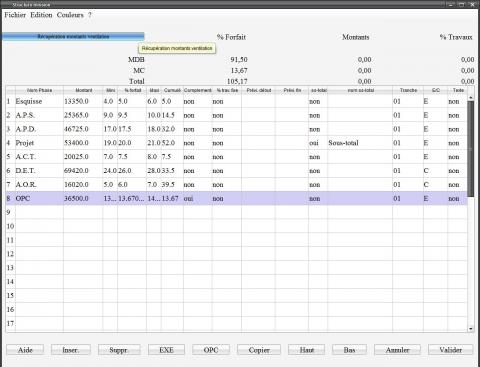Click the oui Complement cell in OPC row

[x=197, y=198]
